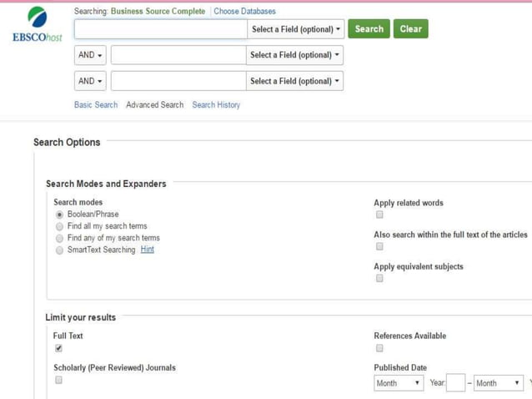Viewport: 532px width, 399px height.
Task: Expand the second row AND operator dropdown
Action: 90,55
